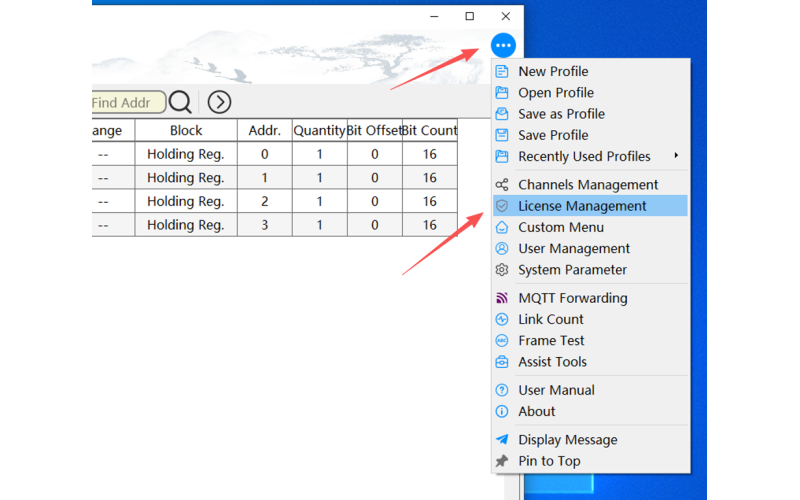Close the application window
Image resolution: width=800 pixels, height=500 pixels.
(x=506, y=16)
